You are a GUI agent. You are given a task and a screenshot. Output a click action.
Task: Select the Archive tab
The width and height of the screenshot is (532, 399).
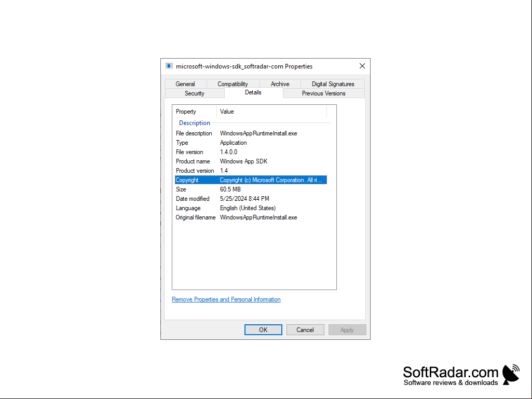click(x=280, y=84)
